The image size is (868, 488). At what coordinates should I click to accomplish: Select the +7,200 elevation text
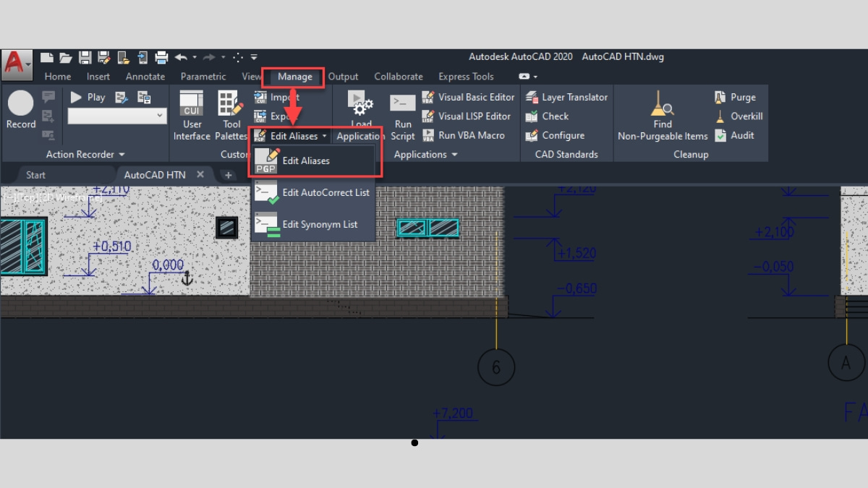point(453,414)
